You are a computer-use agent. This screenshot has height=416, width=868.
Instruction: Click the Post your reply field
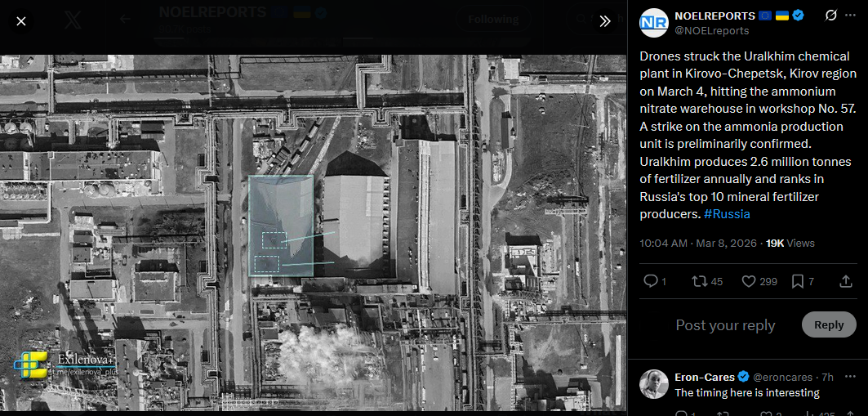pos(725,325)
